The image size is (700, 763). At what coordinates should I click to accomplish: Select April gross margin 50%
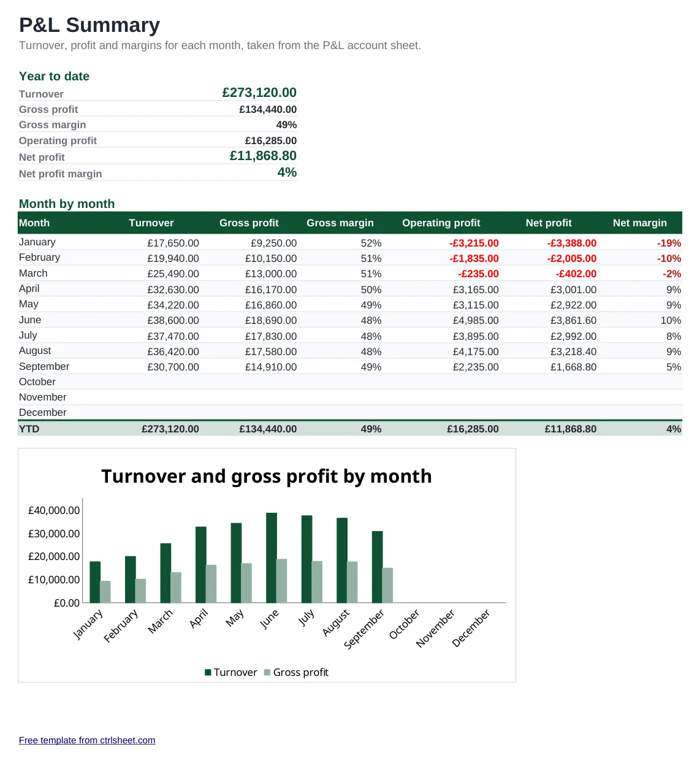coord(371,289)
